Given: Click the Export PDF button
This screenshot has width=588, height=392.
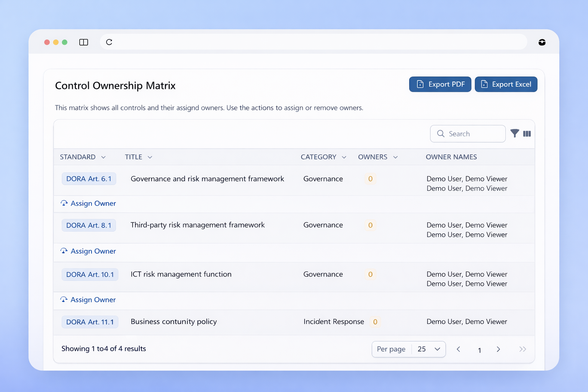Looking at the screenshot, I should (440, 84).
